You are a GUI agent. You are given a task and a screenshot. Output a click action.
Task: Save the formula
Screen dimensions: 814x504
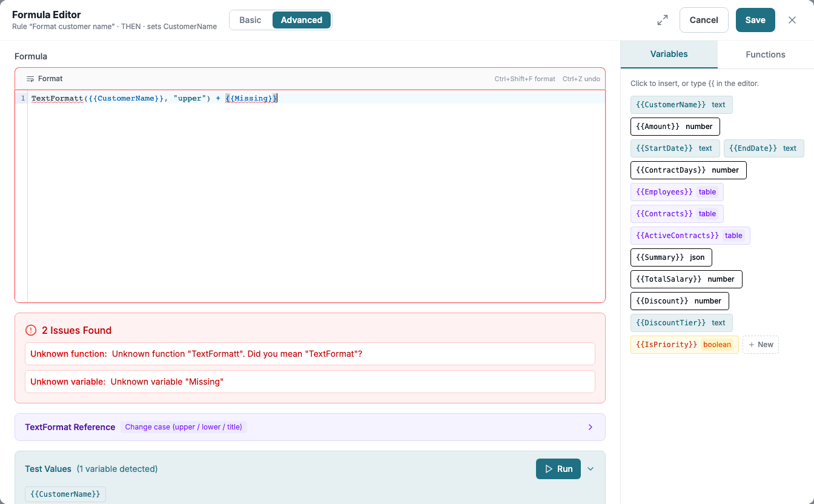pos(755,20)
